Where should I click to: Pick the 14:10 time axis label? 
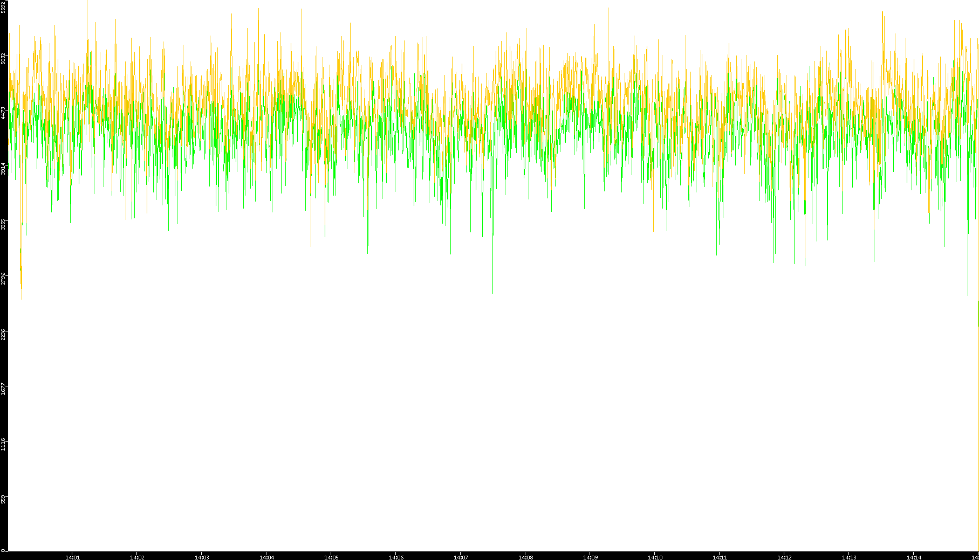pyautogui.click(x=655, y=557)
